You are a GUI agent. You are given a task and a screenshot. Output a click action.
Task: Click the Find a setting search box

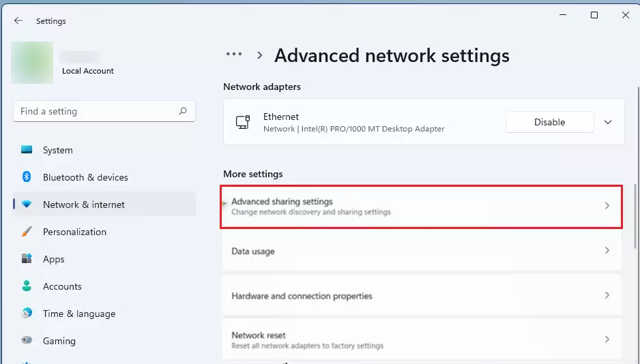[104, 111]
